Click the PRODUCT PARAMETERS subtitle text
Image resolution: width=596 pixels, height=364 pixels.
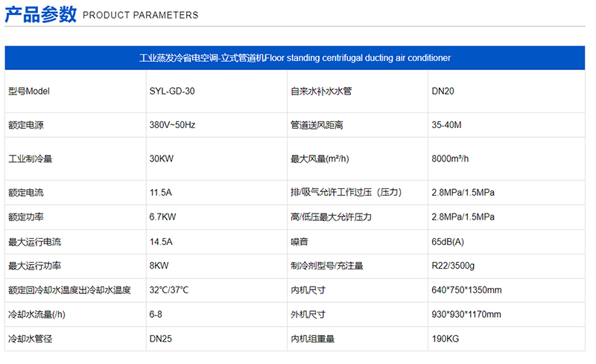[x=140, y=16]
